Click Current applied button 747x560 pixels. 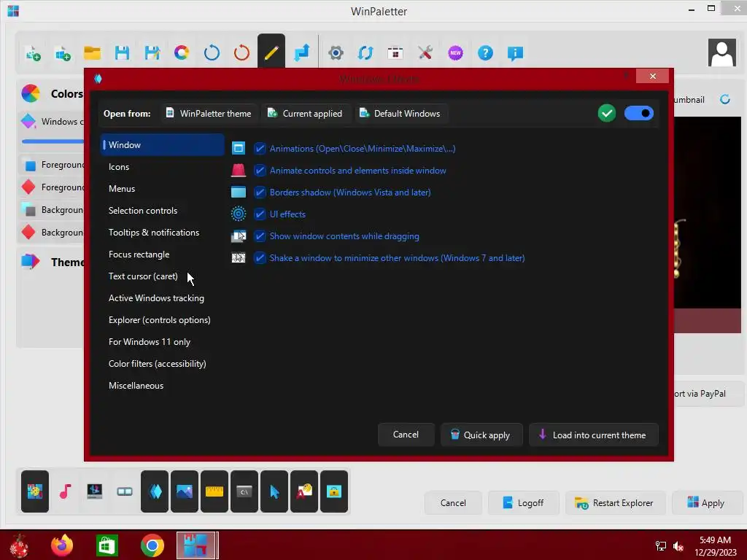tap(306, 113)
